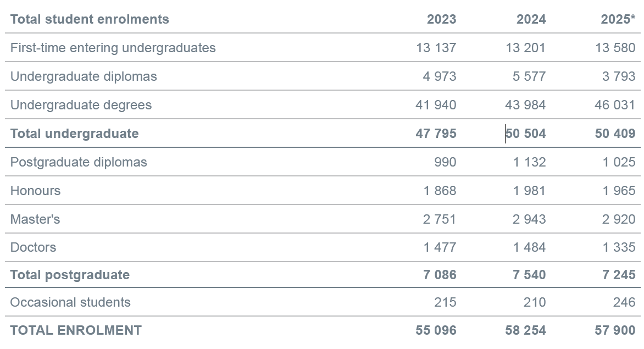Viewport: 644px width, 349px height.
Task: Select the 41 940 degrees value
Action: (x=436, y=105)
